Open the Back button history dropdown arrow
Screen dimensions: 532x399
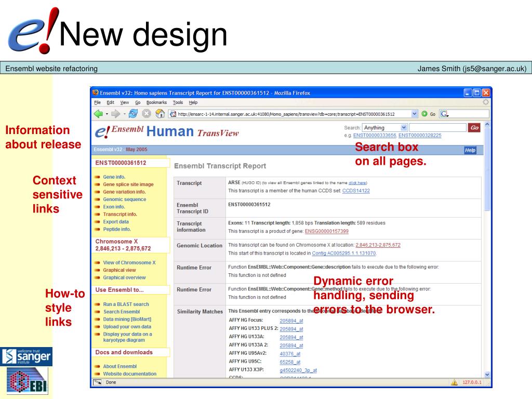point(107,114)
